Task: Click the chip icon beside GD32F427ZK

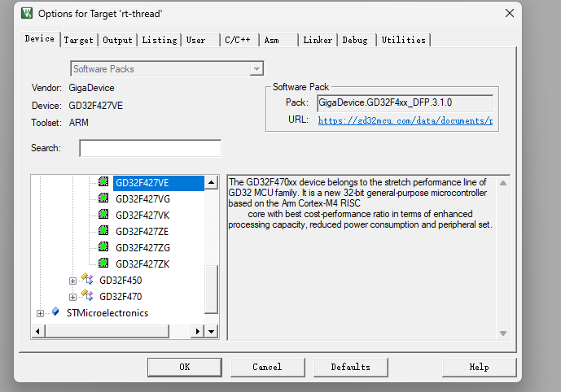Action: point(103,263)
